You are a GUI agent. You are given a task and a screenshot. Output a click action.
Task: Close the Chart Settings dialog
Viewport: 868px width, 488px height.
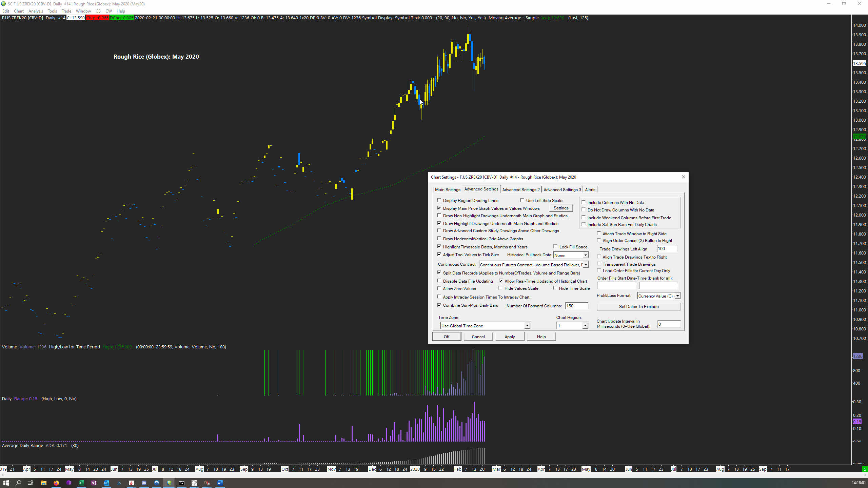click(x=683, y=177)
